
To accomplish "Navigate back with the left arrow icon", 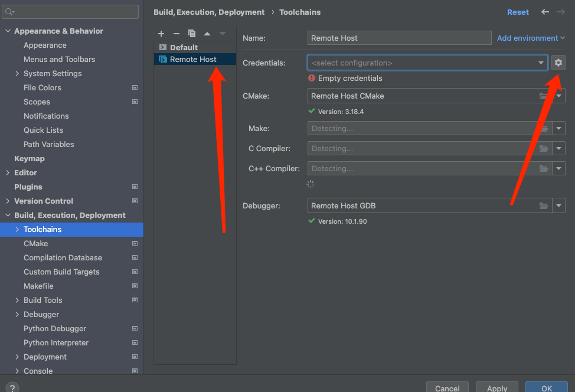I will click(x=545, y=12).
